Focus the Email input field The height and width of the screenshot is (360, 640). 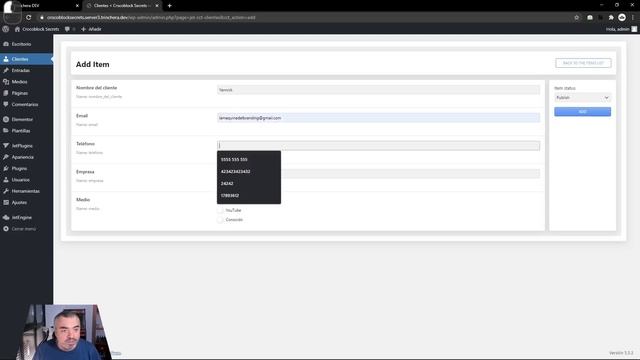(378, 118)
